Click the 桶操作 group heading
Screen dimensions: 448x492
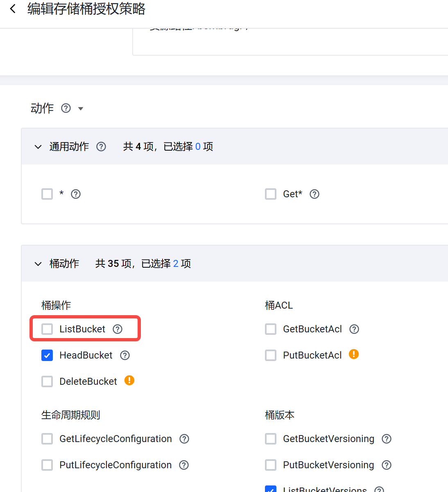pyautogui.click(x=56, y=305)
